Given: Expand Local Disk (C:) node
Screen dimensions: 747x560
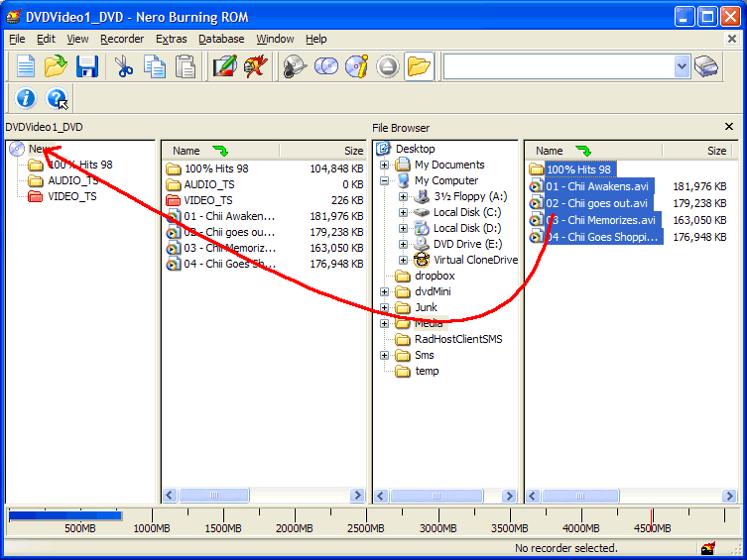Looking at the screenshot, I should pos(403,213).
